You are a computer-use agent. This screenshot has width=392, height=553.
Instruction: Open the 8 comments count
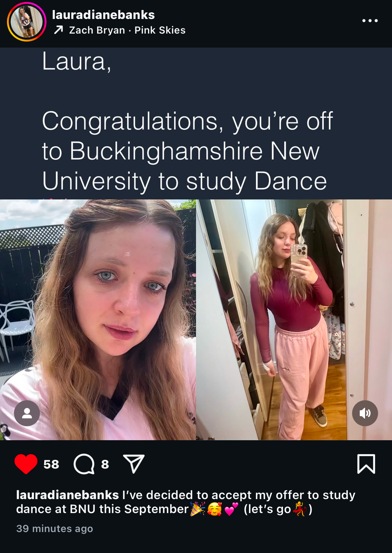point(105,464)
